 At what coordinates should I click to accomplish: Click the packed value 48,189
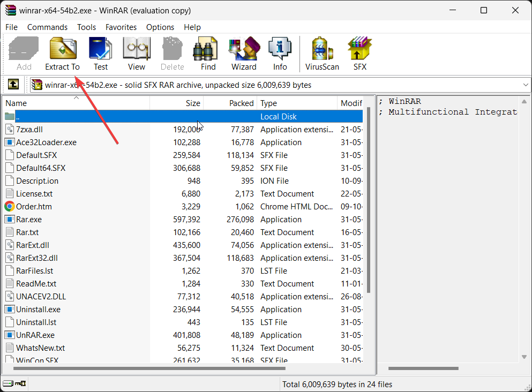[242, 335]
